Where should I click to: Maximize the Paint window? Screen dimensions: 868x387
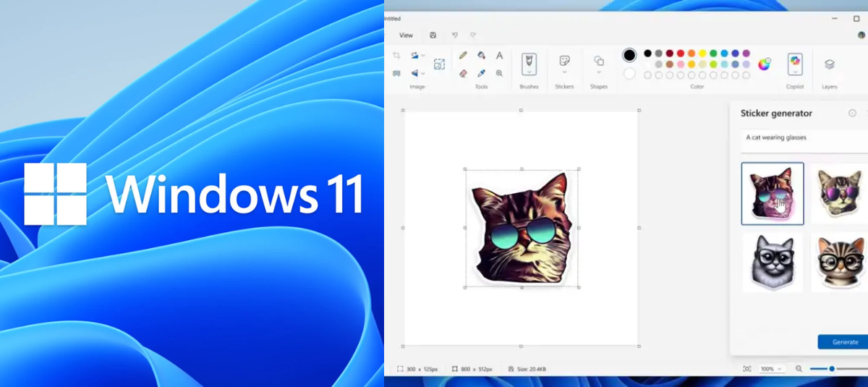856,19
